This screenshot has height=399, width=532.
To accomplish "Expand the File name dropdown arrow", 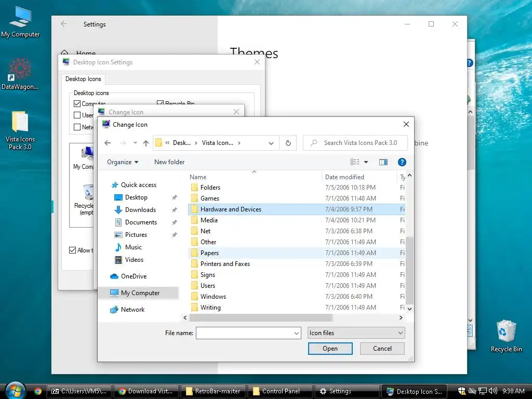I will tap(297, 333).
